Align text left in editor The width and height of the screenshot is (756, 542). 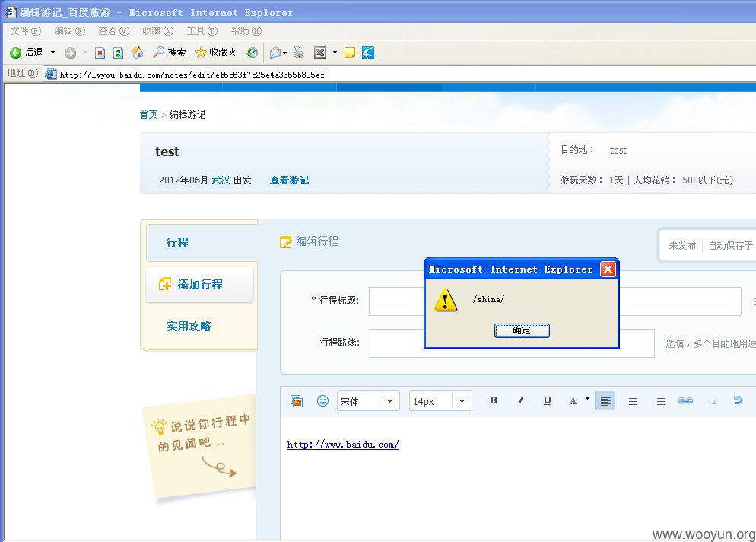click(605, 400)
